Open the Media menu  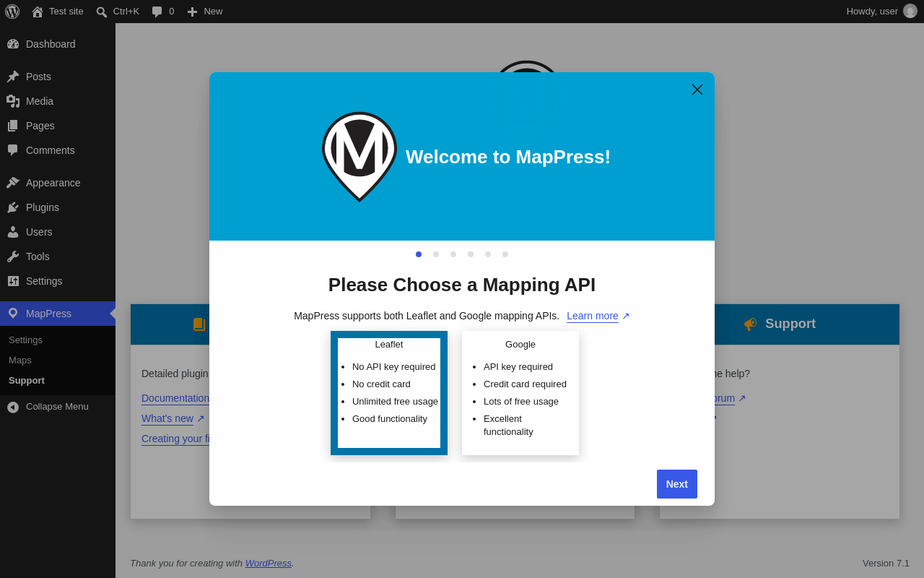click(x=58, y=101)
